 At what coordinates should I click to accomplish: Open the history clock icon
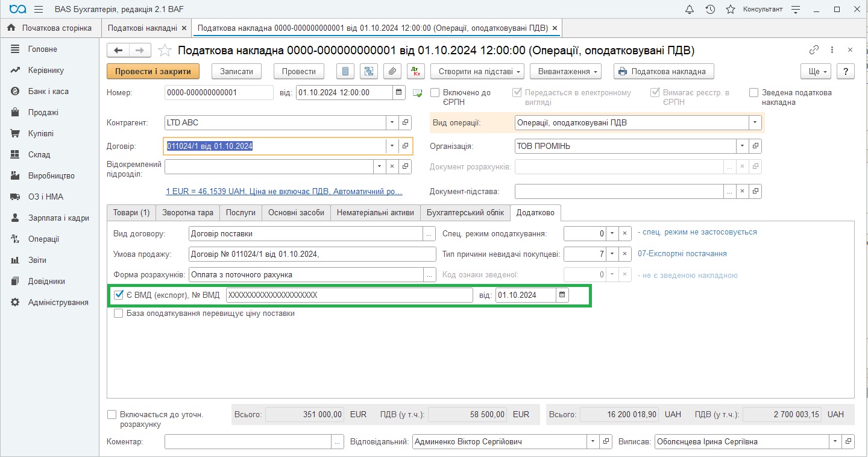[710, 9]
